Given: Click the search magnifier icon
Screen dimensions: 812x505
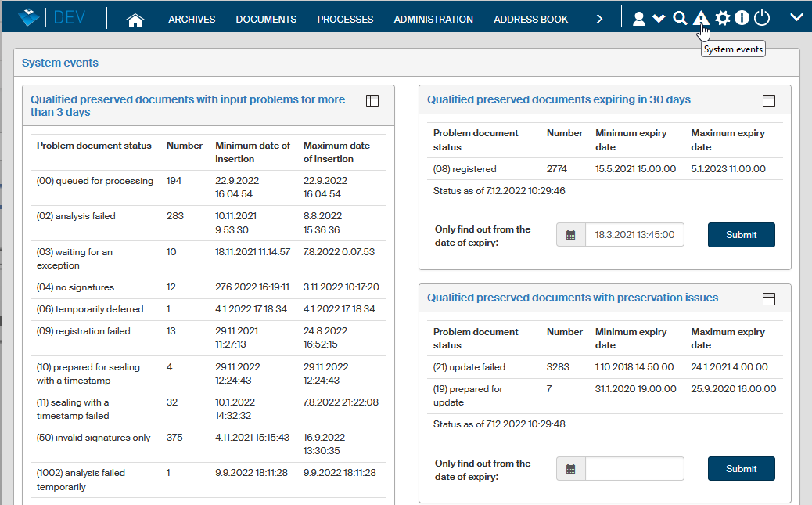Looking at the screenshot, I should (x=680, y=19).
